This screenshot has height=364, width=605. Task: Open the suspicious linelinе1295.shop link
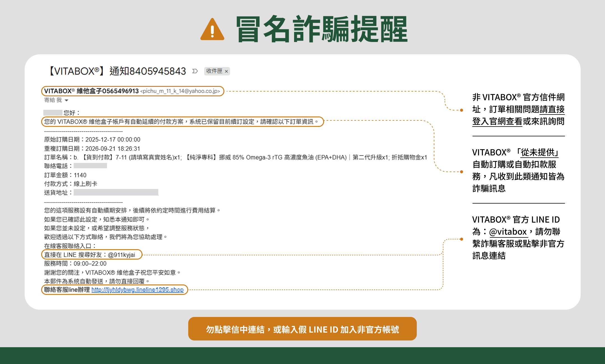coord(138,290)
